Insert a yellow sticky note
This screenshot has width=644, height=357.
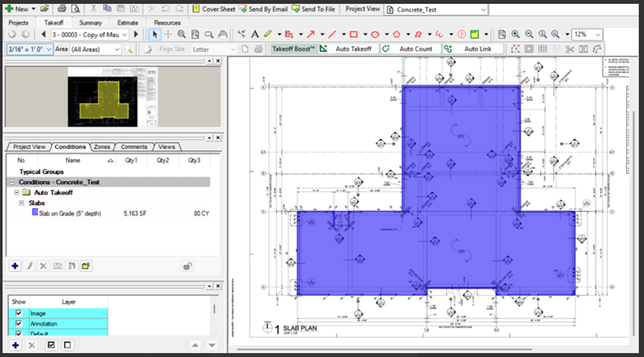(474, 35)
